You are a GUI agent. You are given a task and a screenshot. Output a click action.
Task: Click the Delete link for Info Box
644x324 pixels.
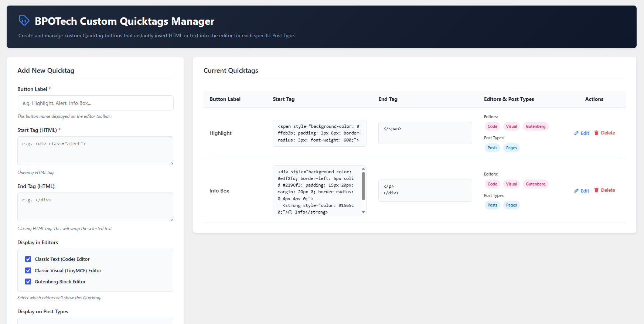pyautogui.click(x=604, y=190)
